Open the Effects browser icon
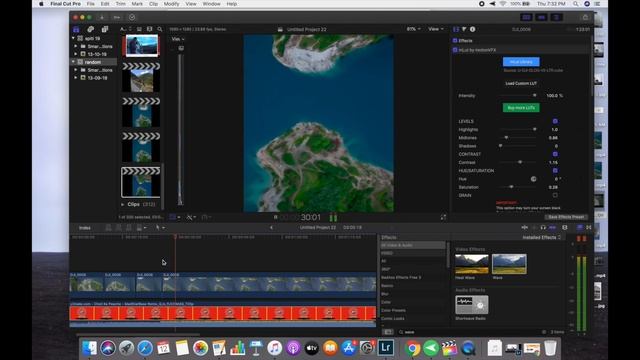This screenshot has width=640, height=360. tap(580, 227)
